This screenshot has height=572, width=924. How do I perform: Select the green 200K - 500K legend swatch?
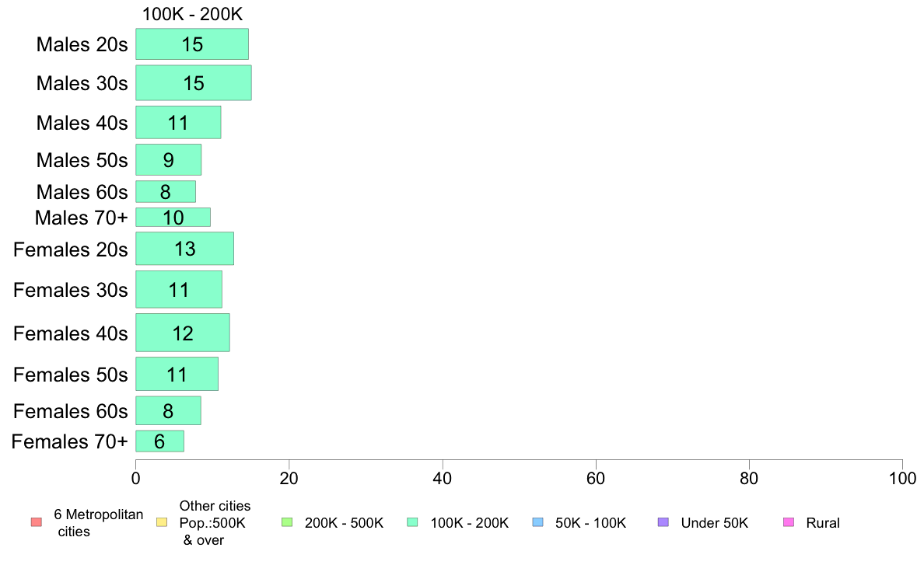pyautogui.click(x=287, y=522)
